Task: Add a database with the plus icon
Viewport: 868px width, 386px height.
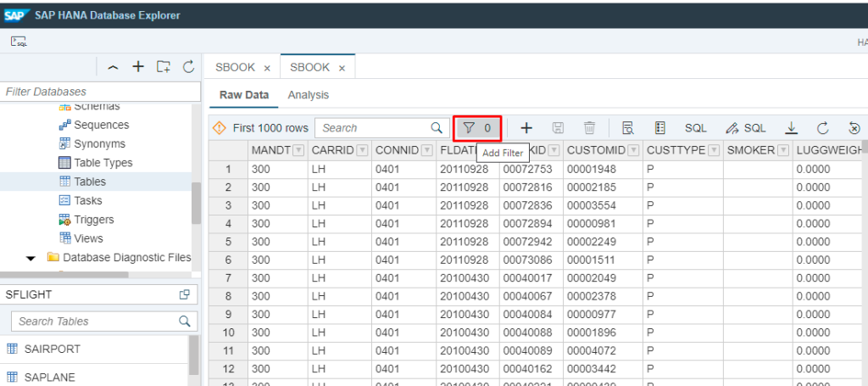Action: [x=138, y=67]
